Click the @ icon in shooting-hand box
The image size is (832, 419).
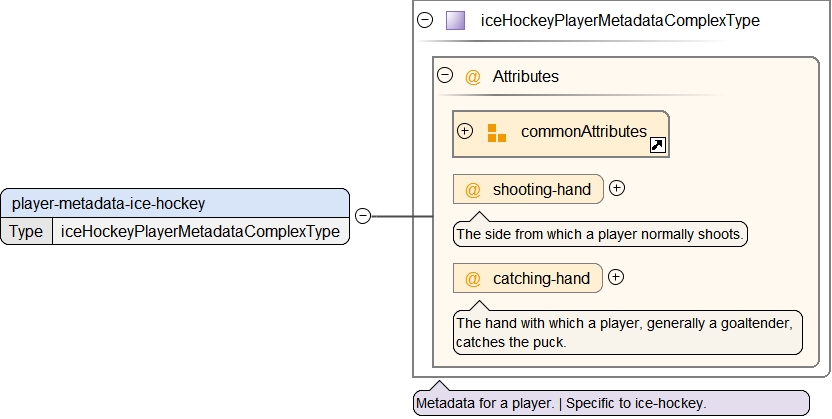473,190
